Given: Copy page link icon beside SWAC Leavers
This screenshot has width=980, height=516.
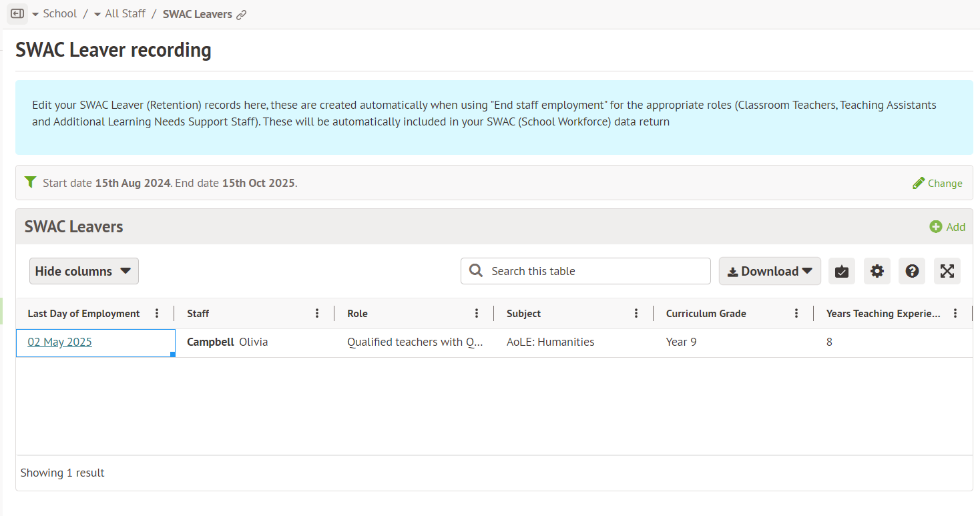Looking at the screenshot, I should (x=242, y=15).
